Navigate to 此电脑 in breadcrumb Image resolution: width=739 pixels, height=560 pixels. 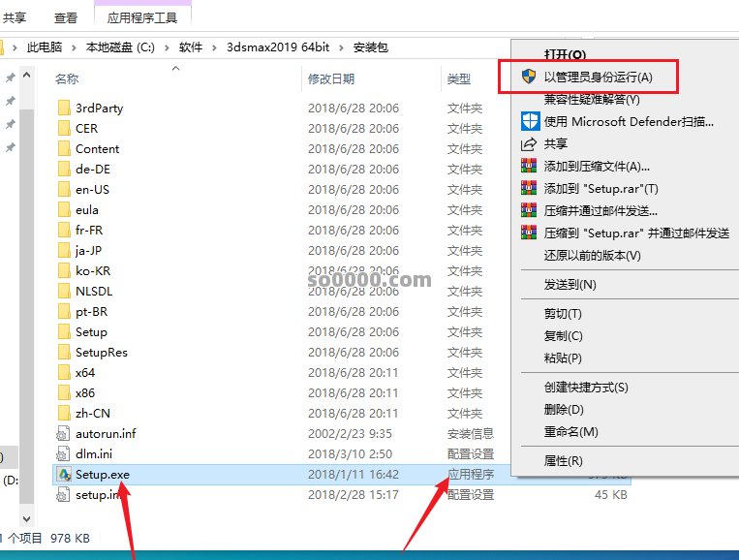[45, 47]
